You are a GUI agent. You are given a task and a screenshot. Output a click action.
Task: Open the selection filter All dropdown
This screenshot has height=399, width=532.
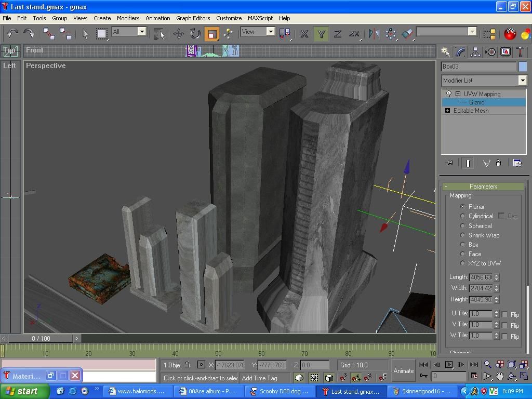(142, 32)
